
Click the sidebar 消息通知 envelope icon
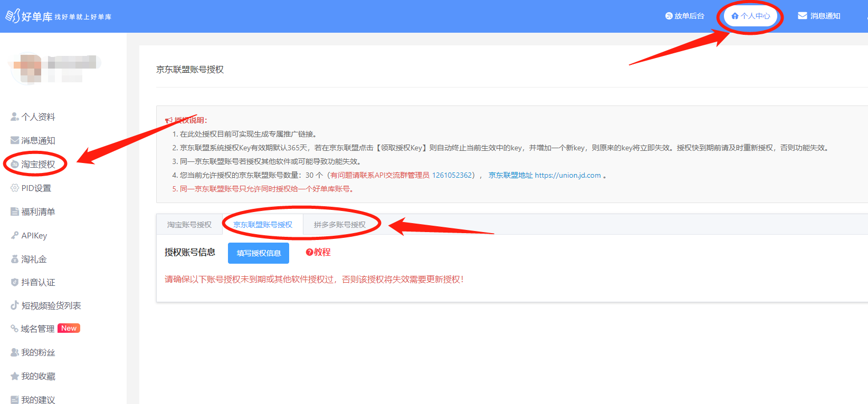tap(15, 140)
